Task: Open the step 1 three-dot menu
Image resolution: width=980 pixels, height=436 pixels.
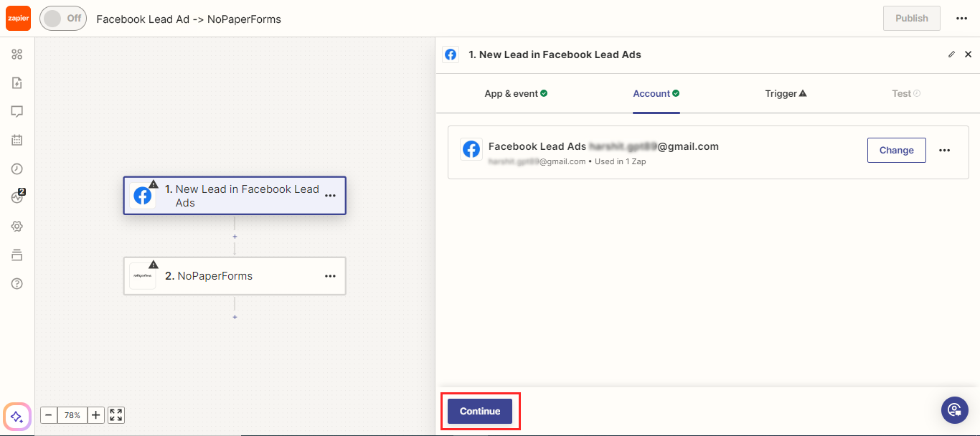Action: [330, 196]
